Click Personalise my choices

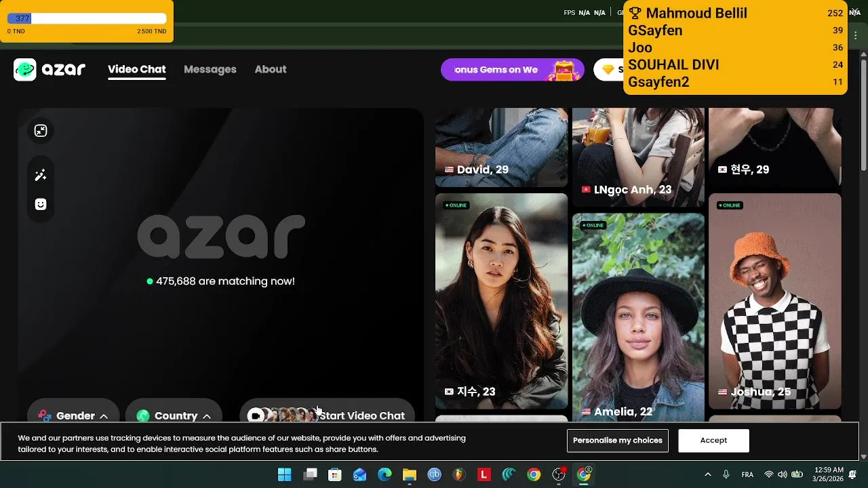tap(618, 441)
